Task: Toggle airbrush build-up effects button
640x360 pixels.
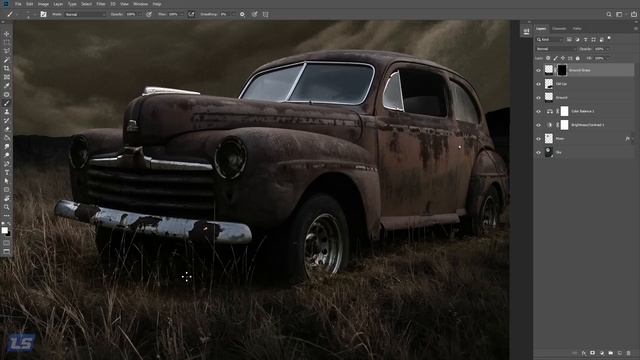Action: [x=191, y=14]
